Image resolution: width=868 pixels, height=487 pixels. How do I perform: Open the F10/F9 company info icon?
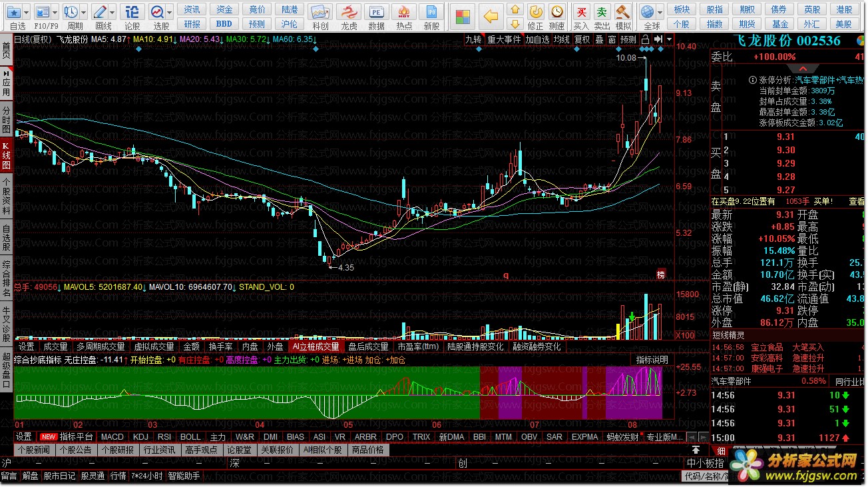click(43, 12)
